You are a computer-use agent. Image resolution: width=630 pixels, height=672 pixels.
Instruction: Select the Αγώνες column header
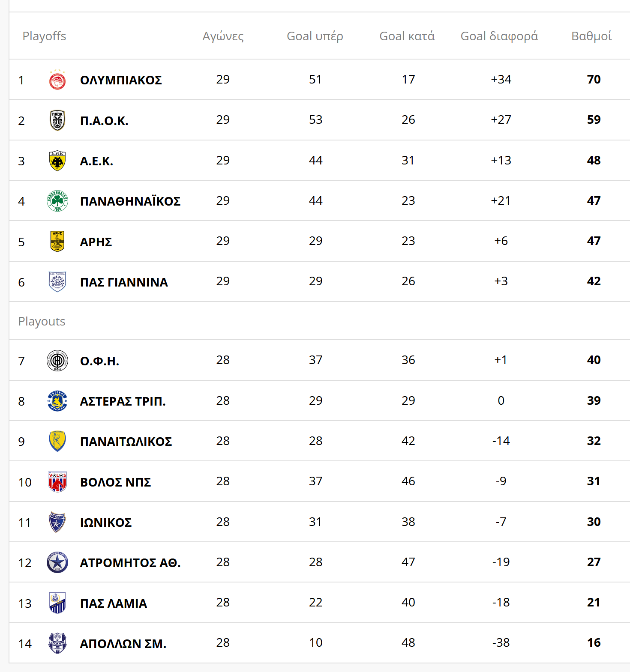[223, 36]
